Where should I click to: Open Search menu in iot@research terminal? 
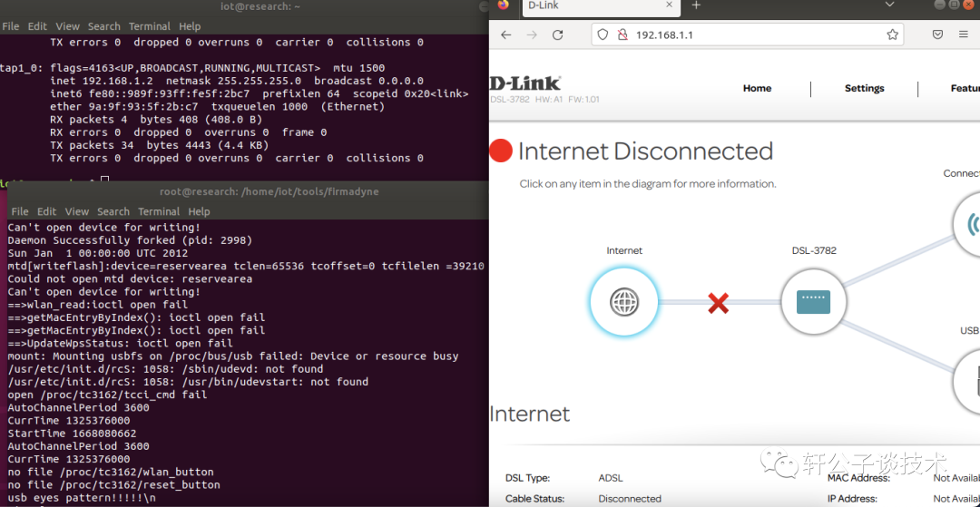click(x=103, y=26)
